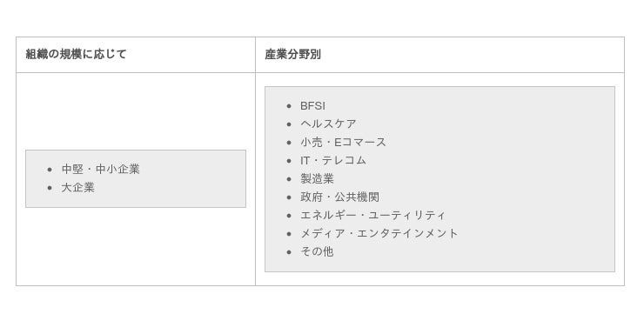Click the bullet beside その他

point(289,251)
